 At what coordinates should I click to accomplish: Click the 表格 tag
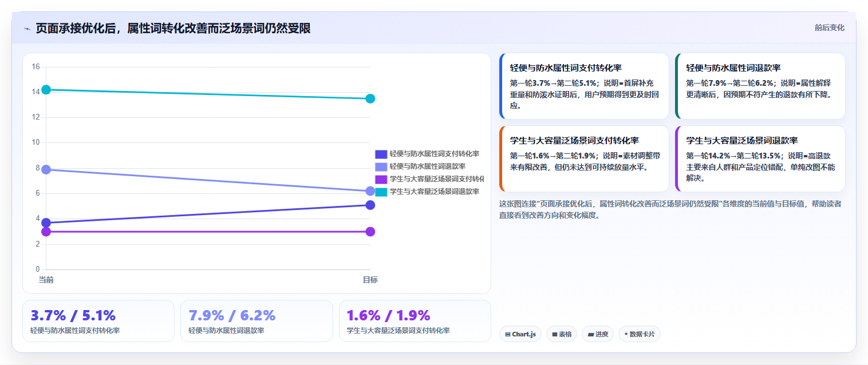562,334
